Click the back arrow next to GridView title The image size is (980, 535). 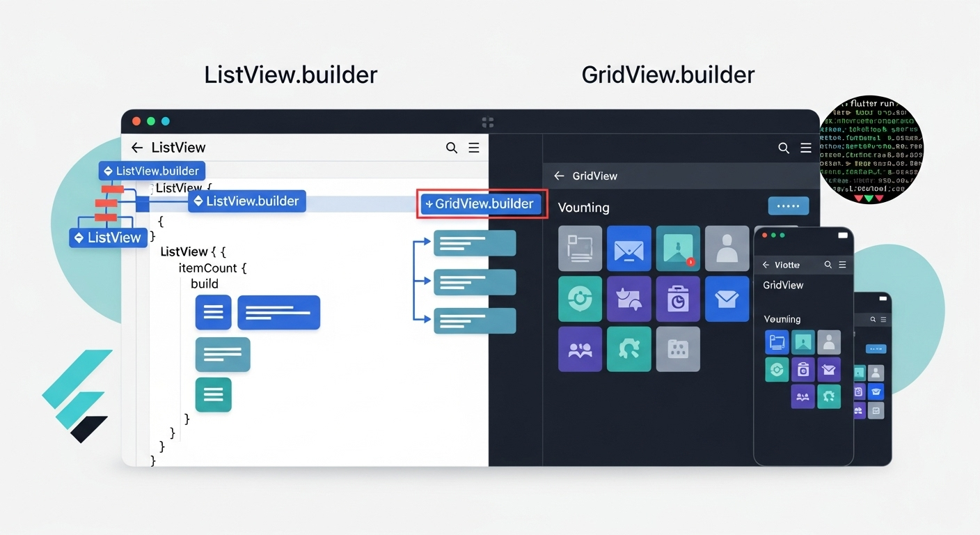point(559,176)
